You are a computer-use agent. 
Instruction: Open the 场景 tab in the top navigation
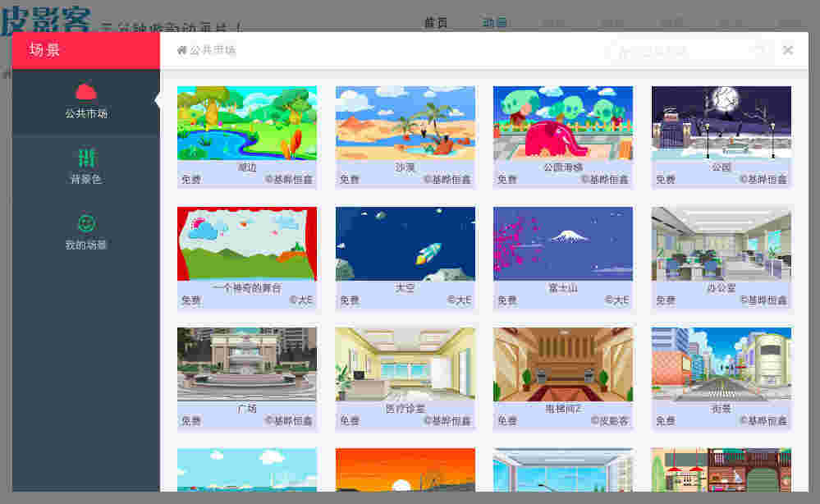point(494,22)
